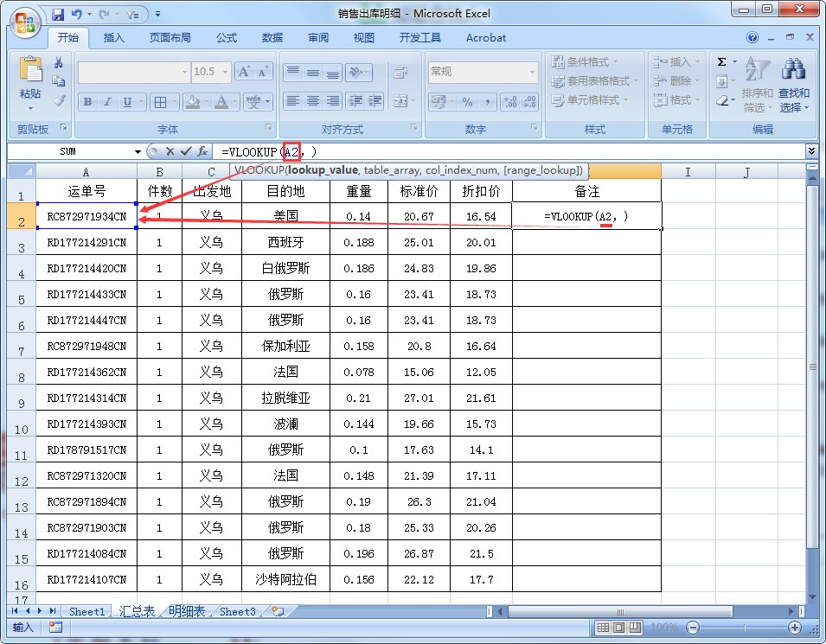826x644 pixels.
Task: Click the Enter checkmark on the formula bar
Action: 187,151
